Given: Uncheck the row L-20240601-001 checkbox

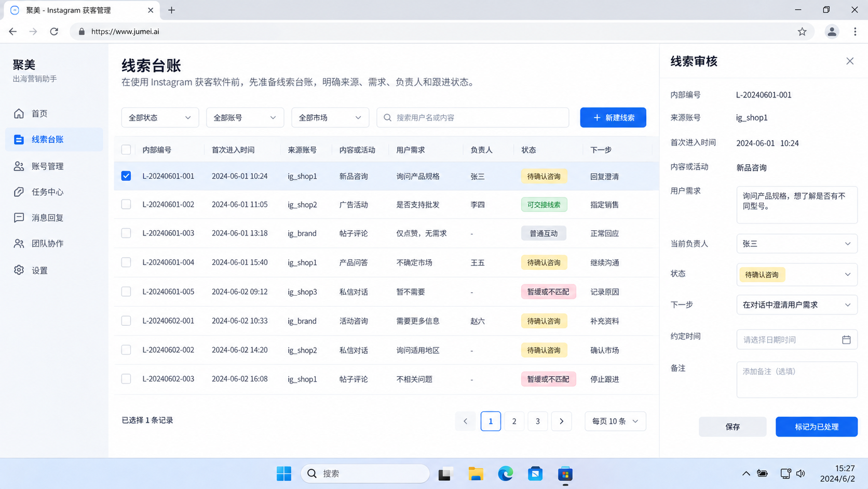Looking at the screenshot, I should (x=126, y=176).
